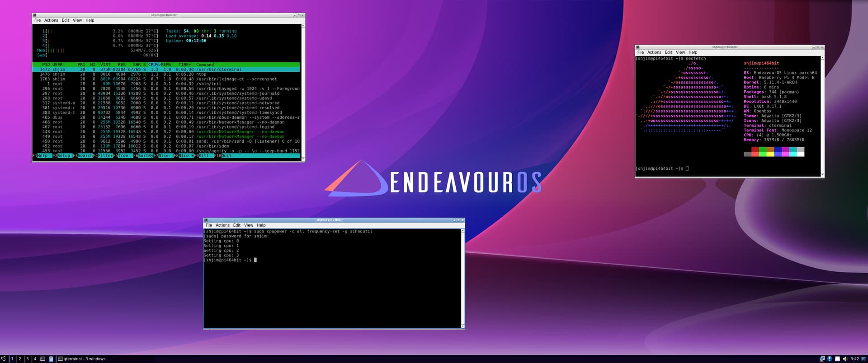
Task: Click the 'Setting cpu: 3' output line
Action: click(x=221, y=256)
